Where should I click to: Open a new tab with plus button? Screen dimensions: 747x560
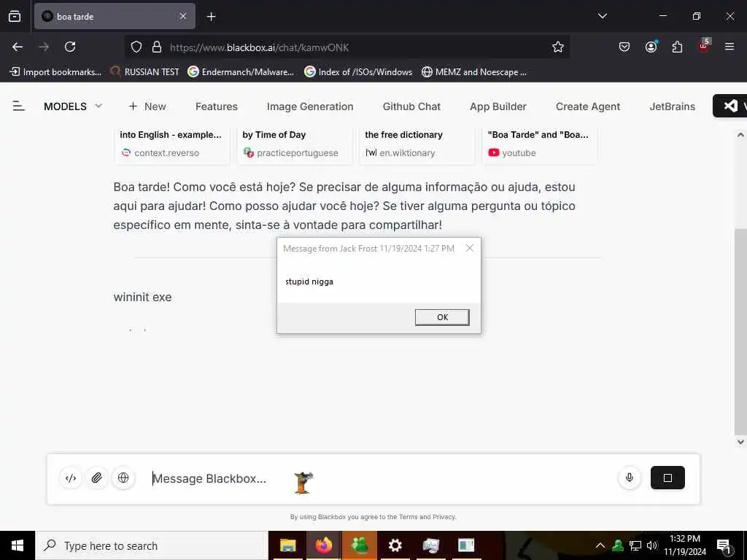point(212,17)
